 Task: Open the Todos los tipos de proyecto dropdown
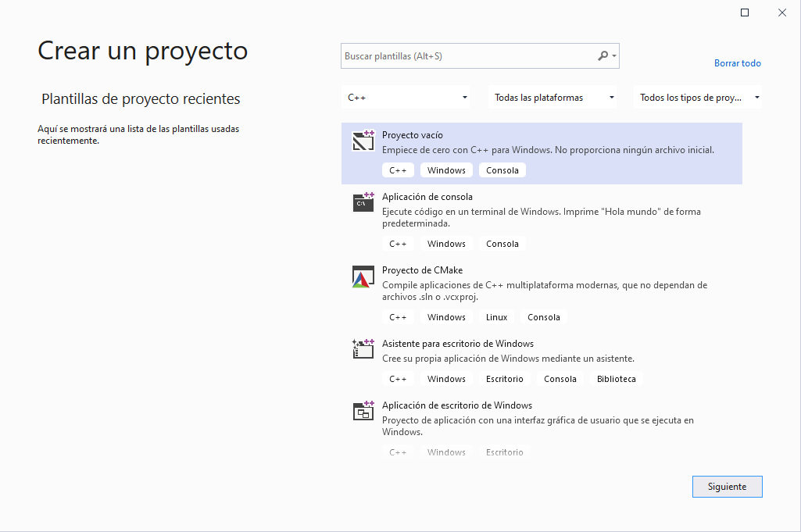[x=698, y=98]
